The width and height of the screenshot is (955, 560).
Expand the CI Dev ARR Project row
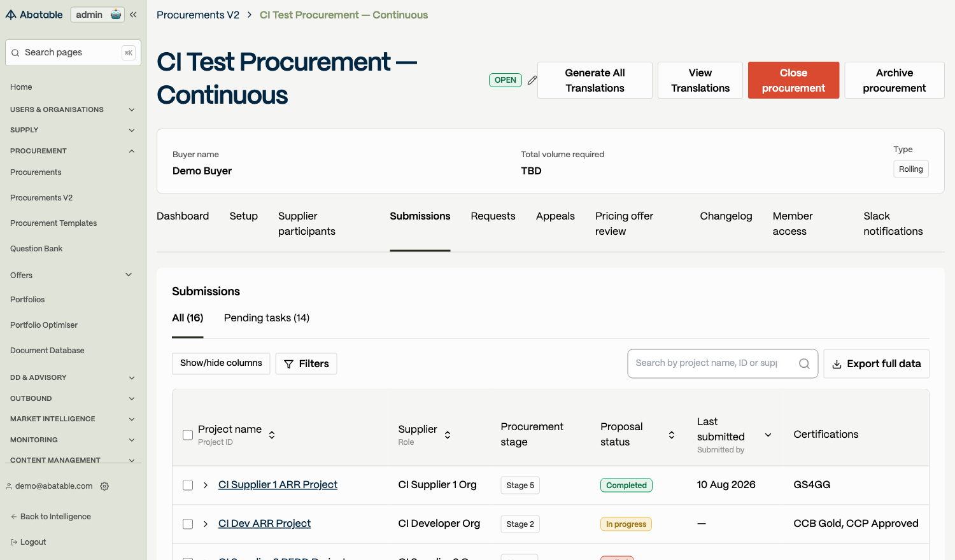206,524
